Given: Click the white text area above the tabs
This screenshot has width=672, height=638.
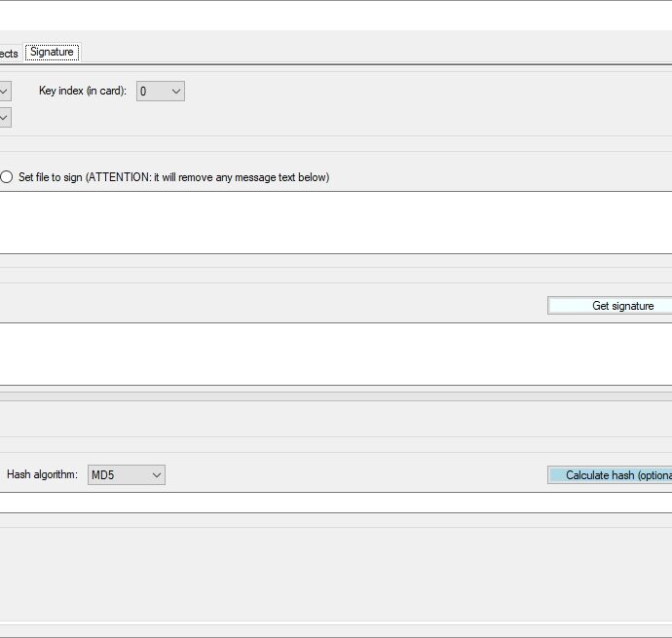Looking at the screenshot, I should point(336,16).
